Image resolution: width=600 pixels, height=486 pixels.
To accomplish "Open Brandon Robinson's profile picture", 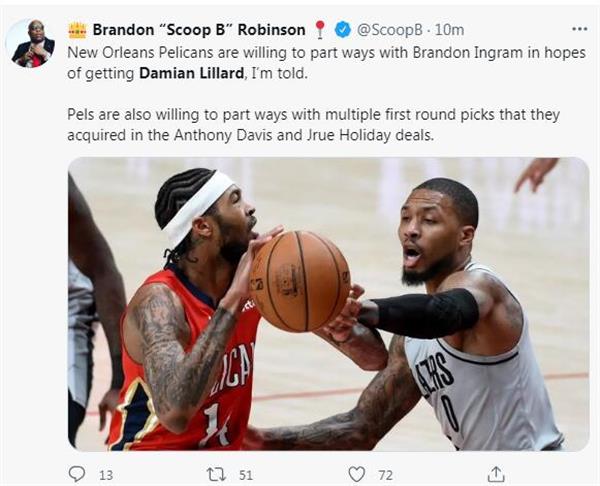I will (x=33, y=43).
